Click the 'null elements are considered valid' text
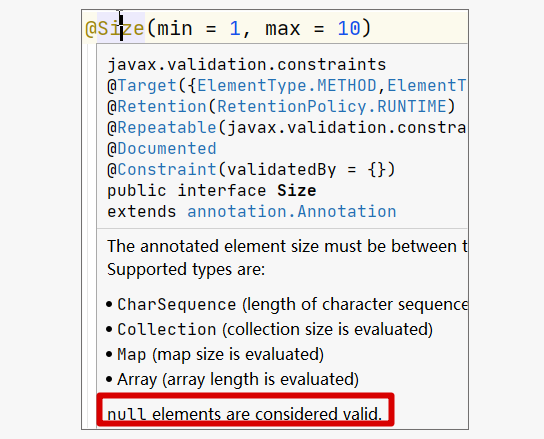544x439 pixels. [x=245, y=414]
